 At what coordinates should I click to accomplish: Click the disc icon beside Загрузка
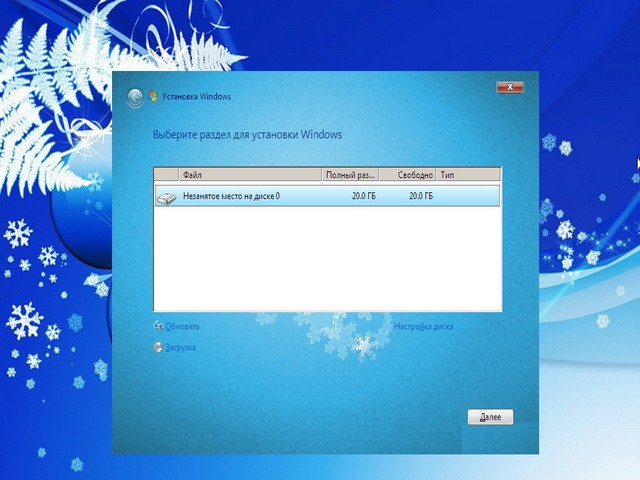pyautogui.click(x=158, y=347)
